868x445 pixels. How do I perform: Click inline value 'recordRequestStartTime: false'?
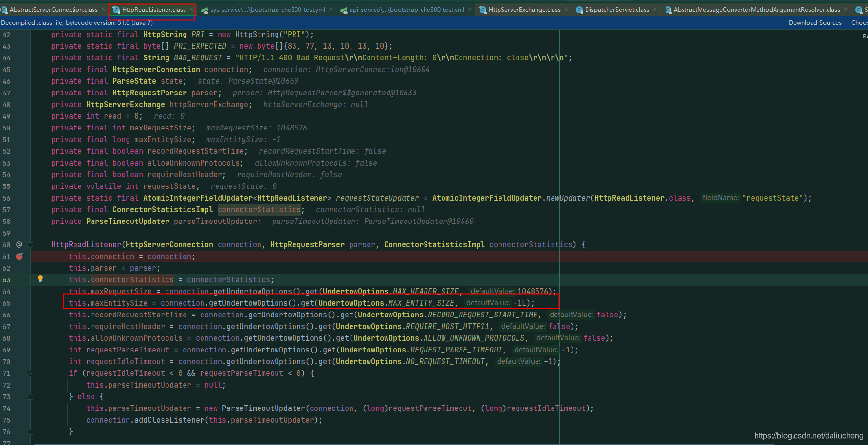coord(322,151)
